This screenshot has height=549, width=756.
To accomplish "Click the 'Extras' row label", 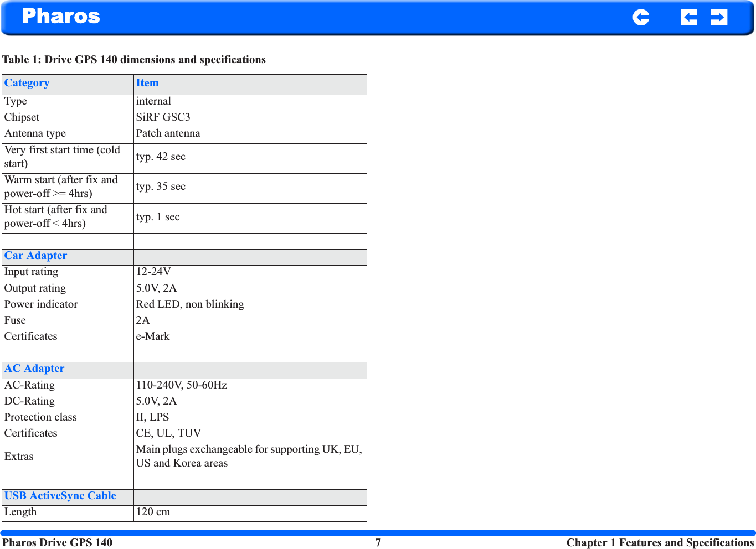I will 19,457.
